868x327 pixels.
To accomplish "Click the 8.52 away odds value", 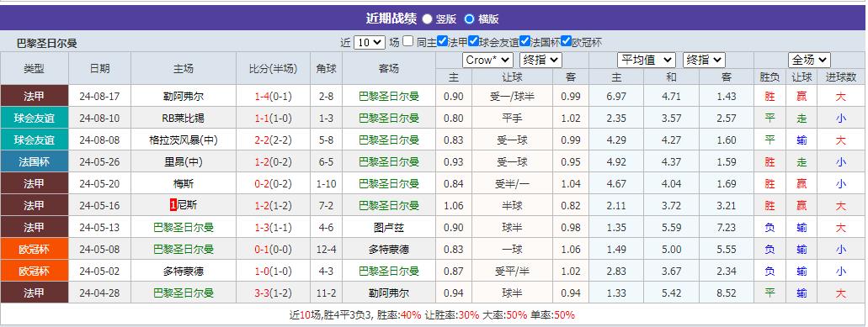I will pos(727,293).
